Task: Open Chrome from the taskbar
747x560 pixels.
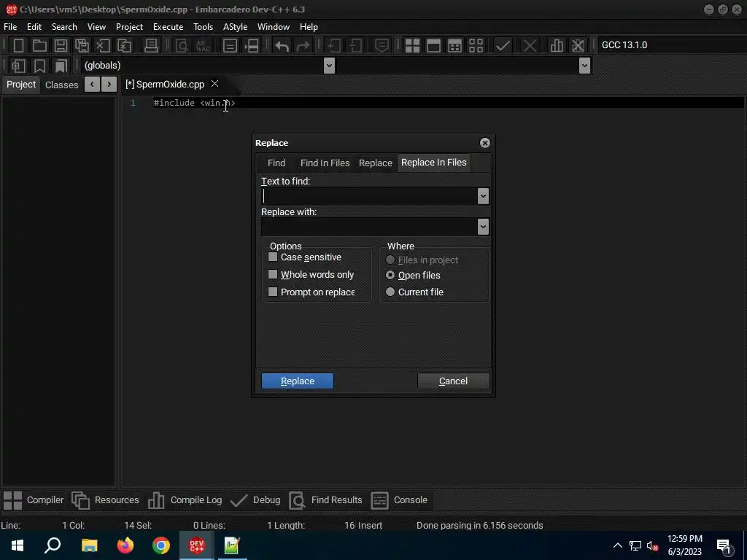Action: click(161, 545)
